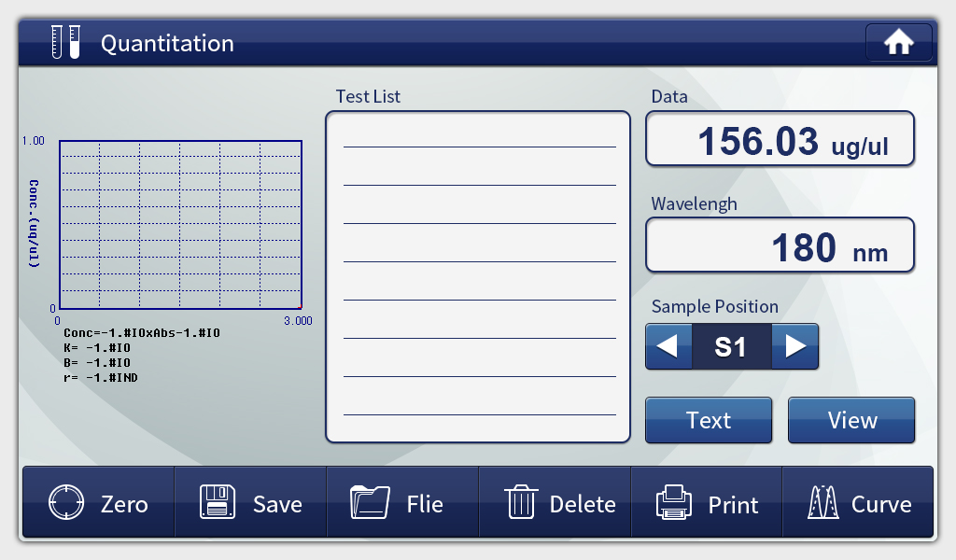This screenshot has width=956, height=560.
Task: Advance to next sample position
Action: point(795,347)
